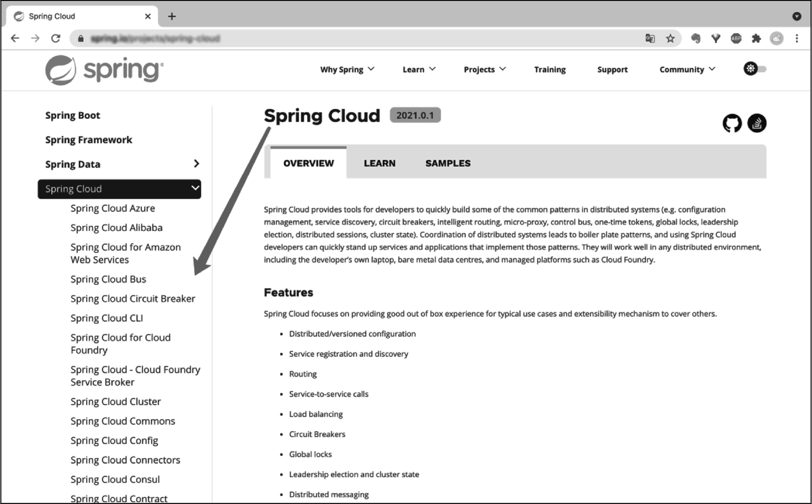The image size is (812, 504).
Task: Click the 'Distributed/versioned configuration' bullet
Action: click(x=352, y=334)
